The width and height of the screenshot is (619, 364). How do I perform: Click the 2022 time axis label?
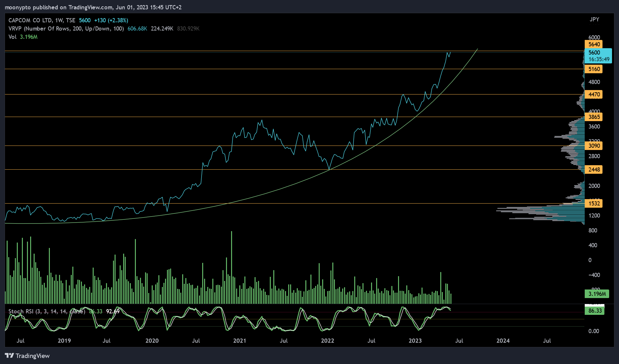click(x=327, y=341)
